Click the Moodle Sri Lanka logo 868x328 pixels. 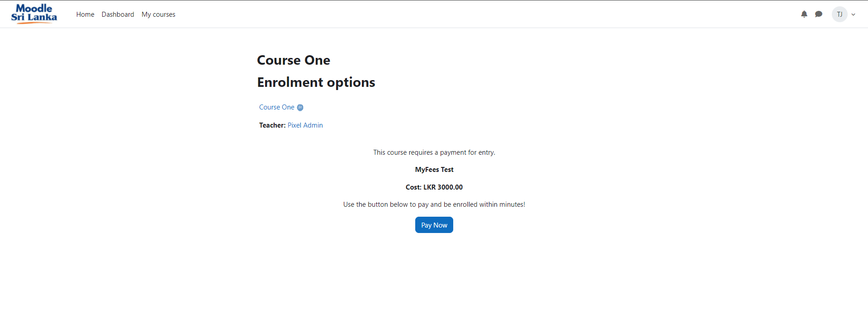(x=34, y=14)
